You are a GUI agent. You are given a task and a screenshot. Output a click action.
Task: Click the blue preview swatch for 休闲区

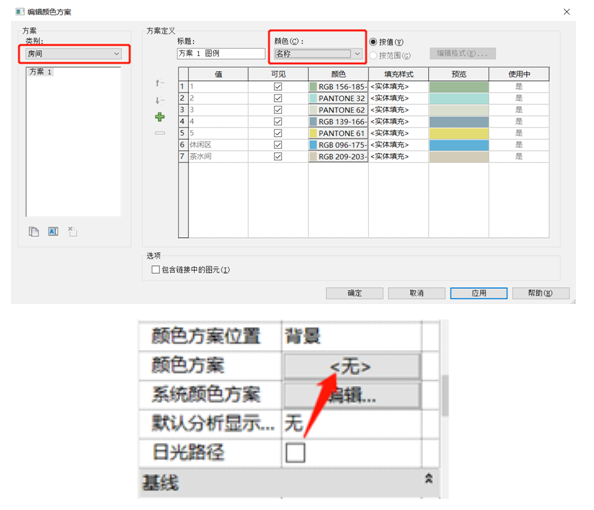click(x=459, y=145)
